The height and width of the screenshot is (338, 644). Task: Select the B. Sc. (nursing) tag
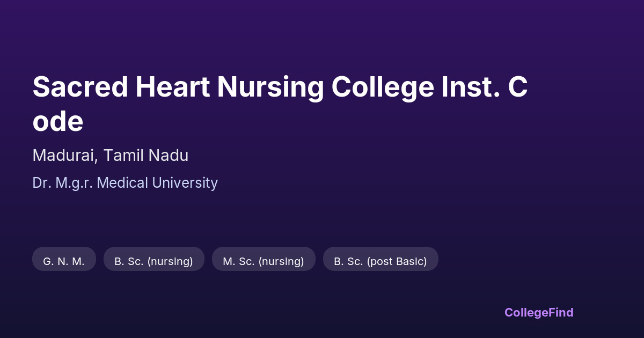coord(153,261)
